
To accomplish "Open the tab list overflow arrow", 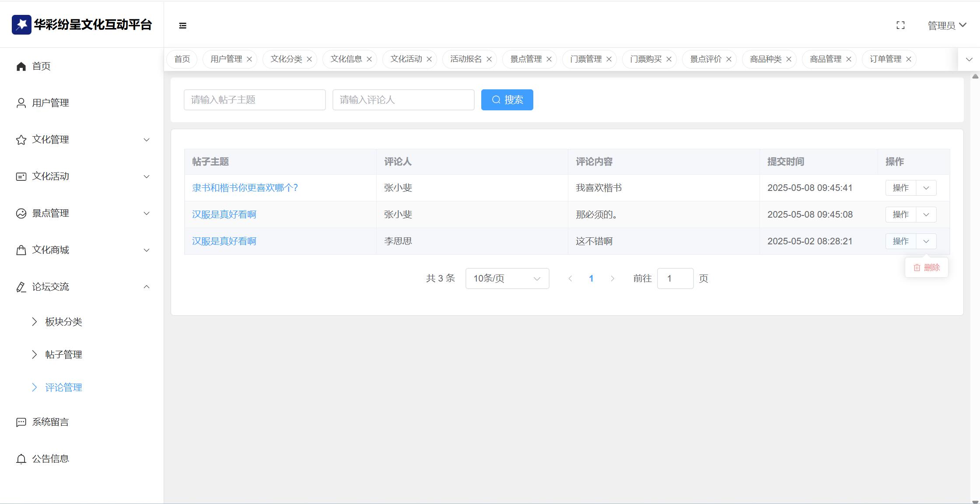I will click(x=969, y=60).
